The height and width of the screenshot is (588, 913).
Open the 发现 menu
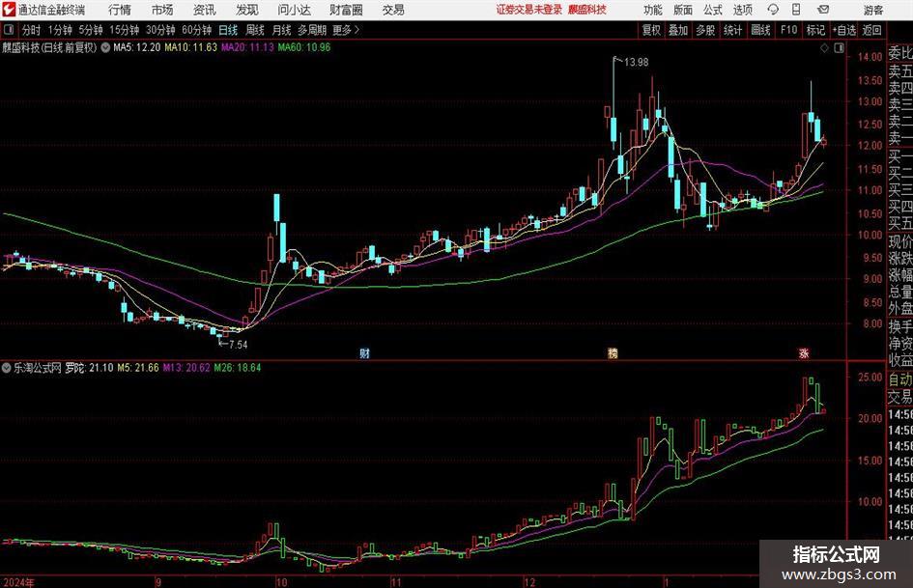click(247, 10)
